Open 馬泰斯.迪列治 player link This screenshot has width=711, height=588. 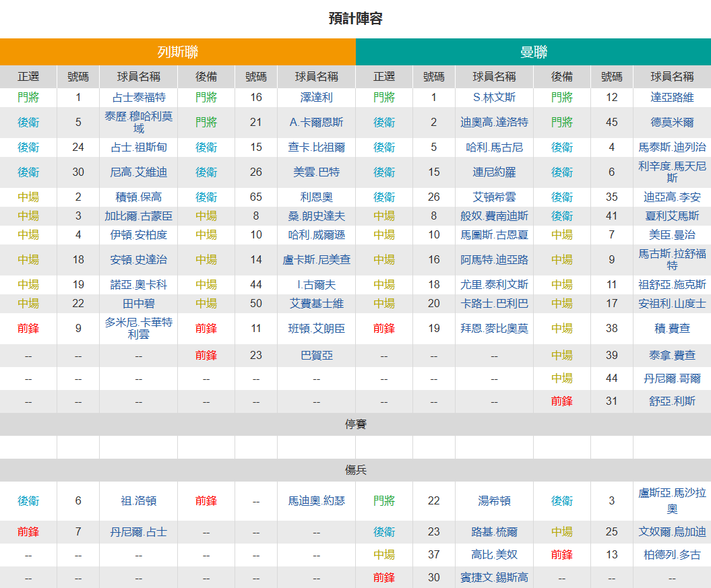672,148
